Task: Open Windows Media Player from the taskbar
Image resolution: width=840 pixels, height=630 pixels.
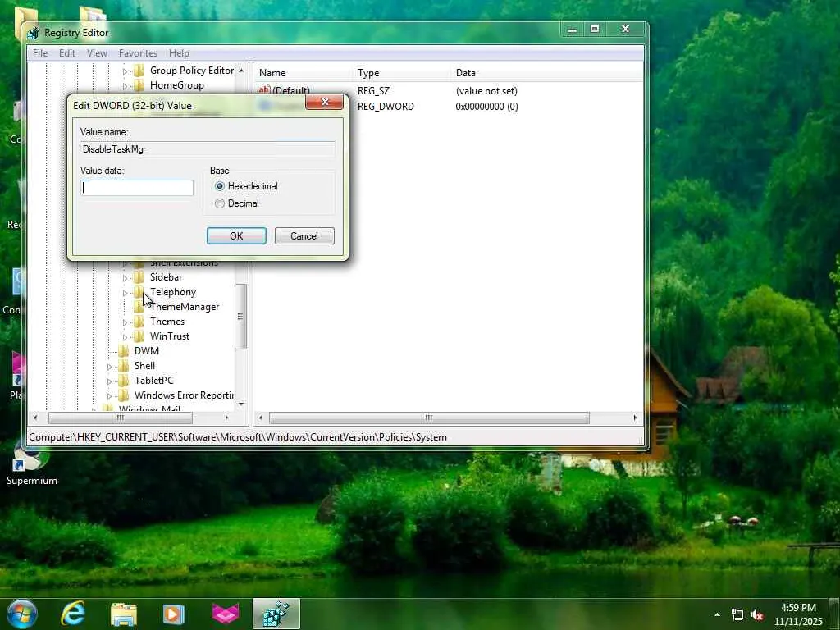Action: click(174, 614)
